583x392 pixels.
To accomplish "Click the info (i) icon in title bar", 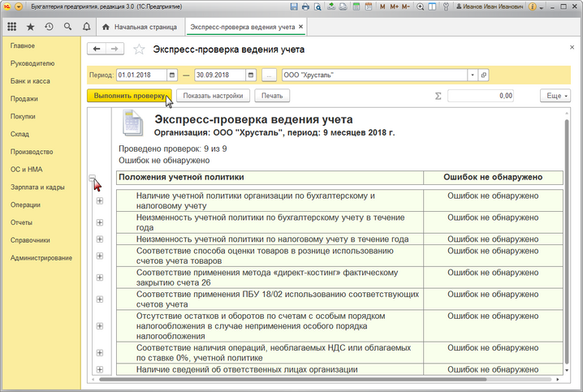I will [533, 6].
